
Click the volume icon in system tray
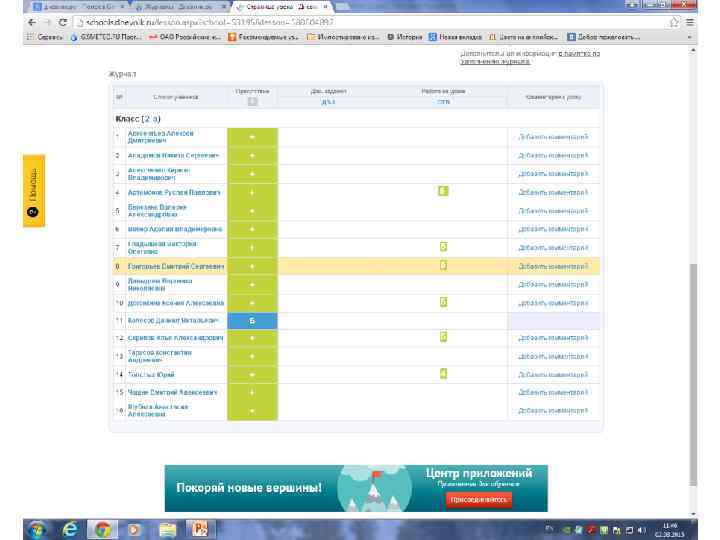(x=641, y=530)
